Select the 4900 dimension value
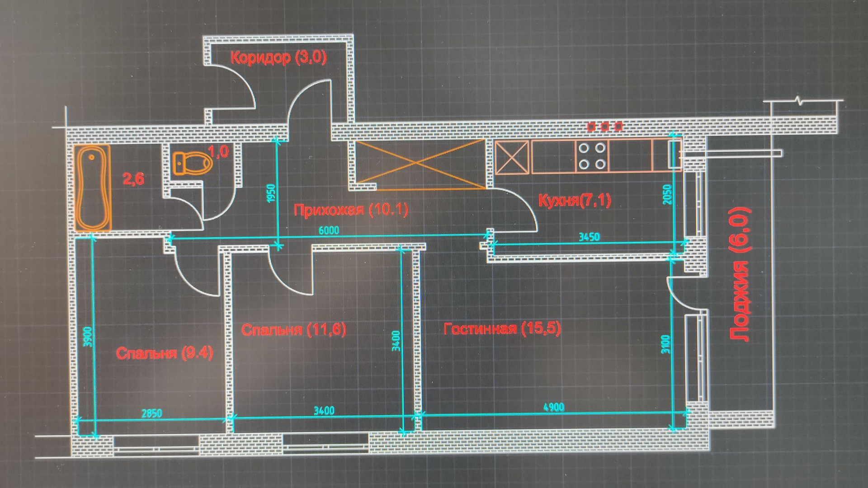The width and height of the screenshot is (868, 488). pos(553,407)
